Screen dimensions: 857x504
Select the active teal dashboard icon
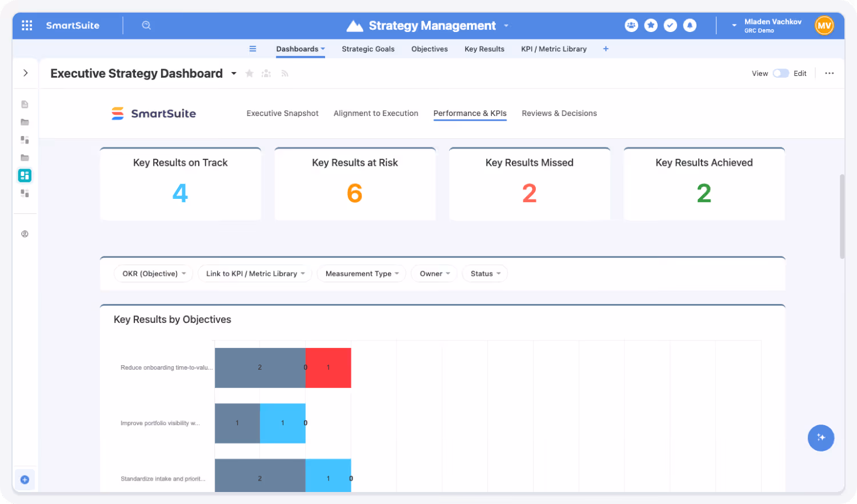25,175
